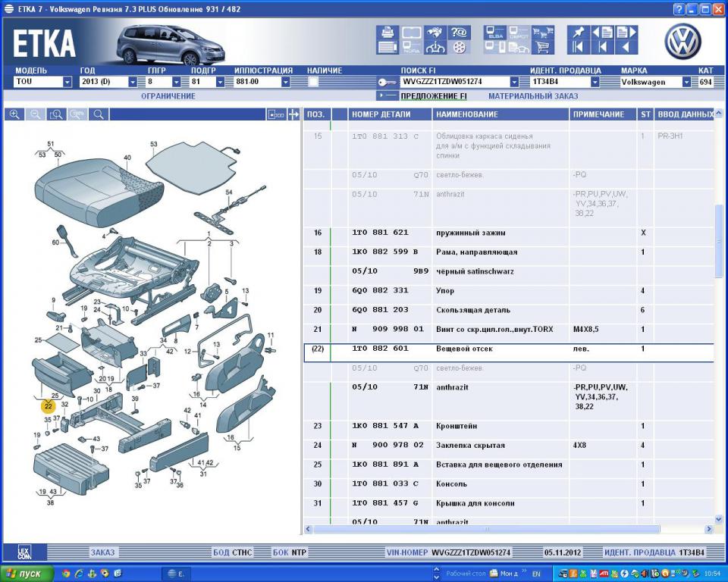
Task: Click the НАИМЕНОВАНИЕ column header
Action: tap(500, 114)
